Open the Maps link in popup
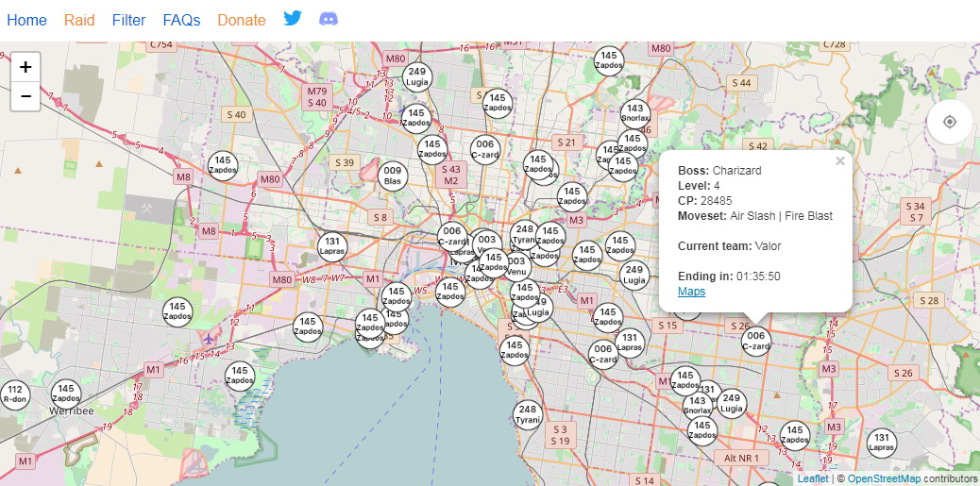The width and height of the screenshot is (980, 486). tap(691, 291)
